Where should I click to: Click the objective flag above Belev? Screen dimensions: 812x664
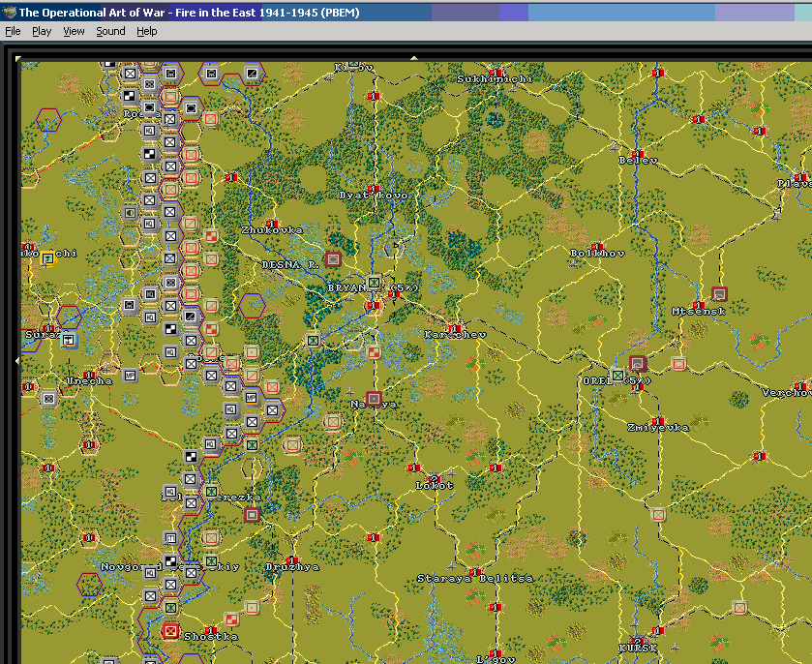[638, 154]
